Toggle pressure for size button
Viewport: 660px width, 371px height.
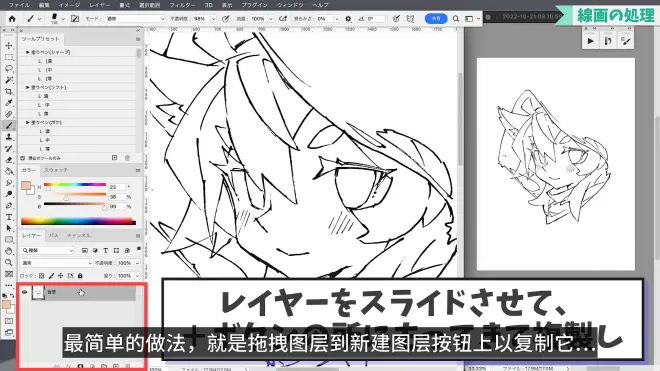point(396,19)
